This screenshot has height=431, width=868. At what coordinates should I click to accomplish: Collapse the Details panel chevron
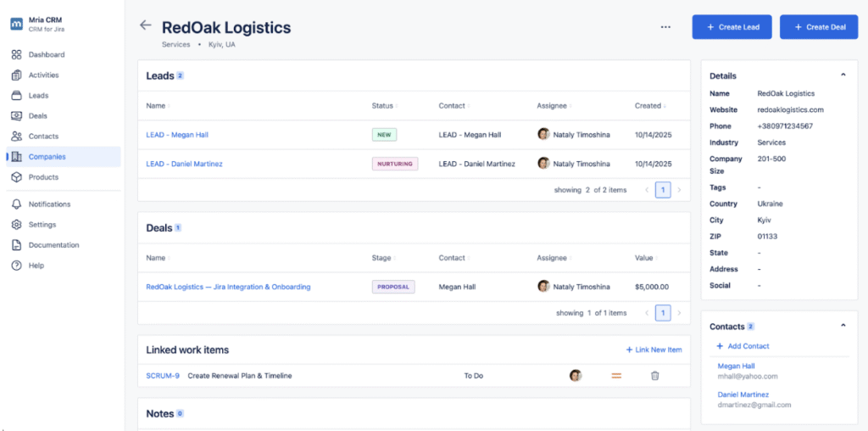pos(843,75)
